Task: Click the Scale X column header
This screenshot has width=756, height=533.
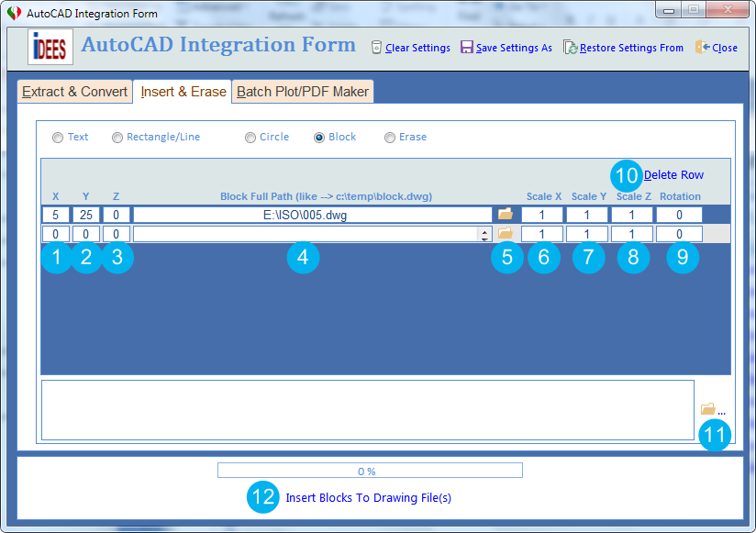Action: click(x=544, y=196)
